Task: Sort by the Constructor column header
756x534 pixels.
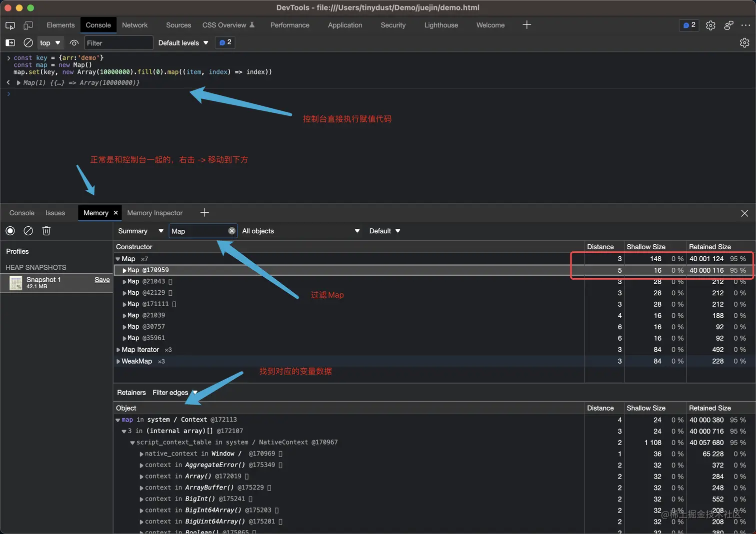Action: click(349, 247)
